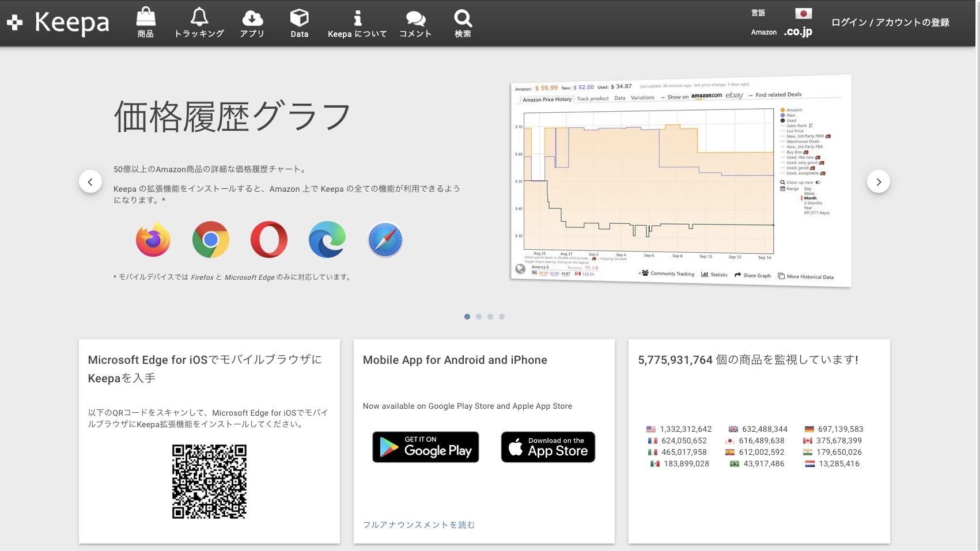Click the Microsoft Edge browser icon

tap(327, 240)
